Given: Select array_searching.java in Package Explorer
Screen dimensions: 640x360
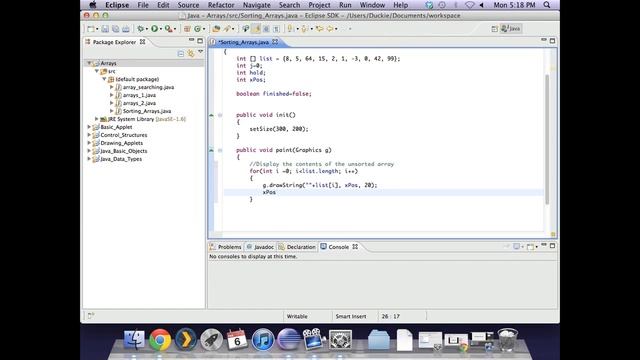Looking at the screenshot, I should pos(148,87).
